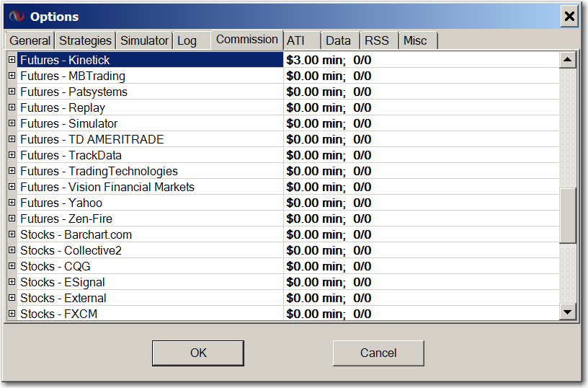Expand the Futures - Patsystems row
Viewport: 588px width, 388px height.
(x=12, y=91)
